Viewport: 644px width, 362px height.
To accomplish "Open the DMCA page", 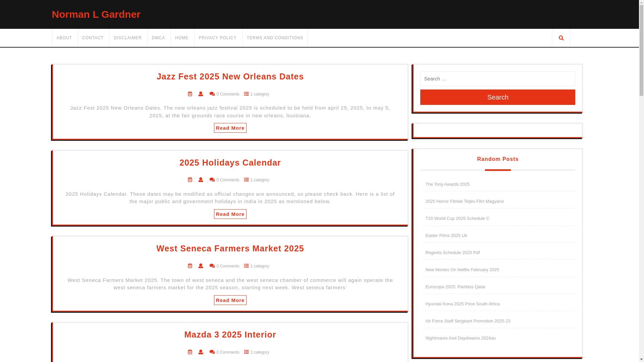I will pos(158,38).
